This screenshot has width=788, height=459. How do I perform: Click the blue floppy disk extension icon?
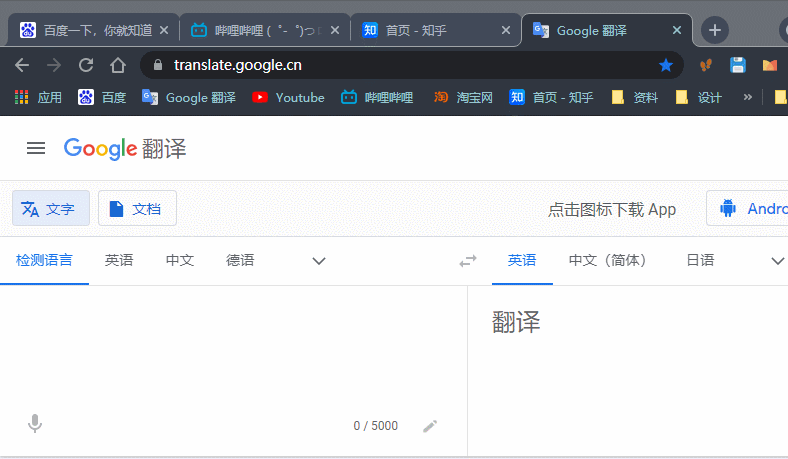click(738, 65)
